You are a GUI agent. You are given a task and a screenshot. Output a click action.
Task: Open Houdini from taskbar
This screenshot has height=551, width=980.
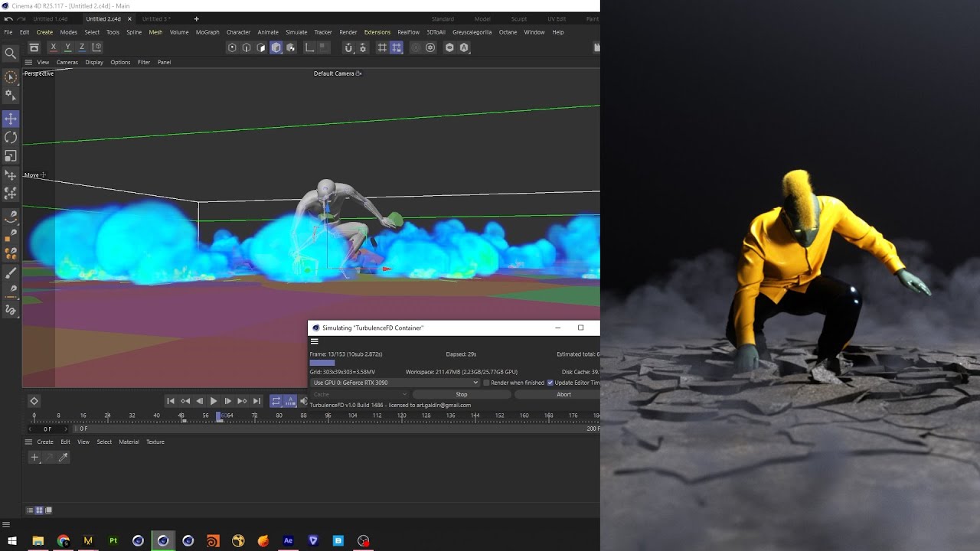213,541
